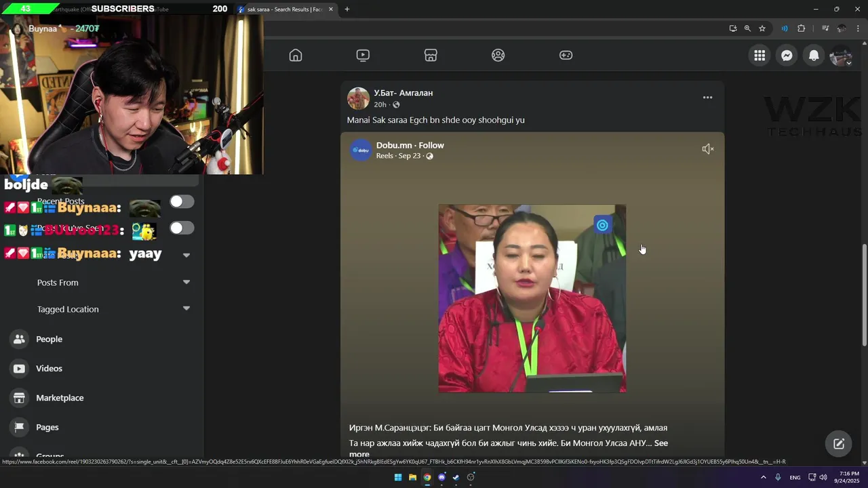Click the taskbar microphone icon
The width and height of the screenshot is (868, 488).
pos(778,477)
